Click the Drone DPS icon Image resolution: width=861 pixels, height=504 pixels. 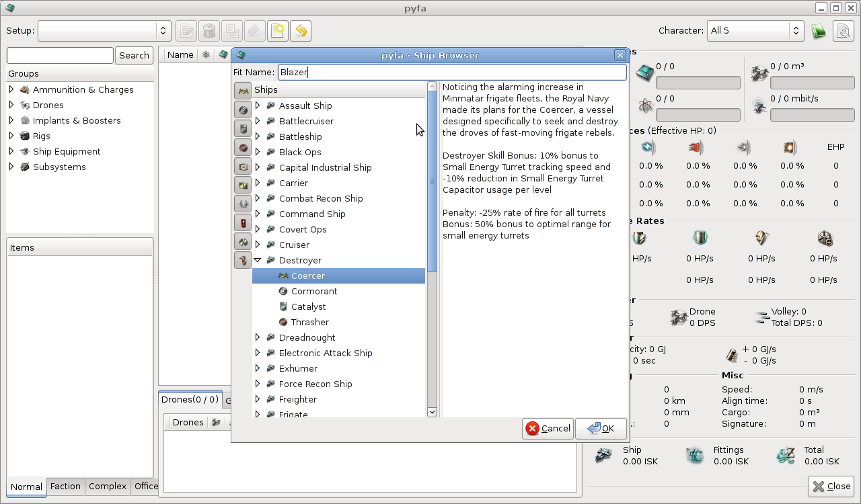(x=678, y=317)
